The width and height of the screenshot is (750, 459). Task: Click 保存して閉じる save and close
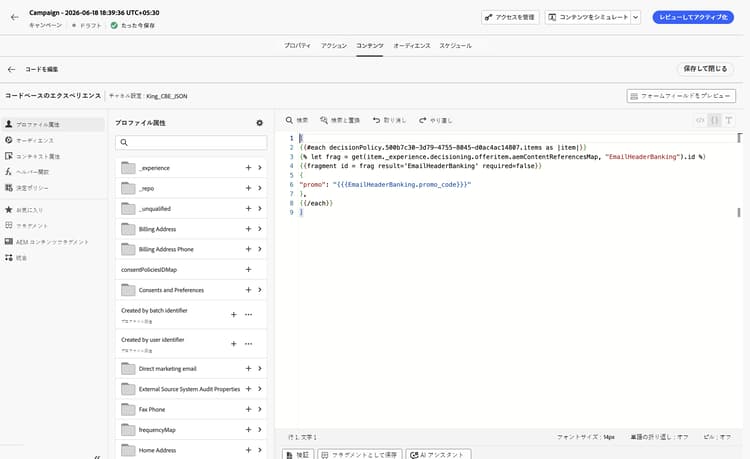click(x=706, y=69)
